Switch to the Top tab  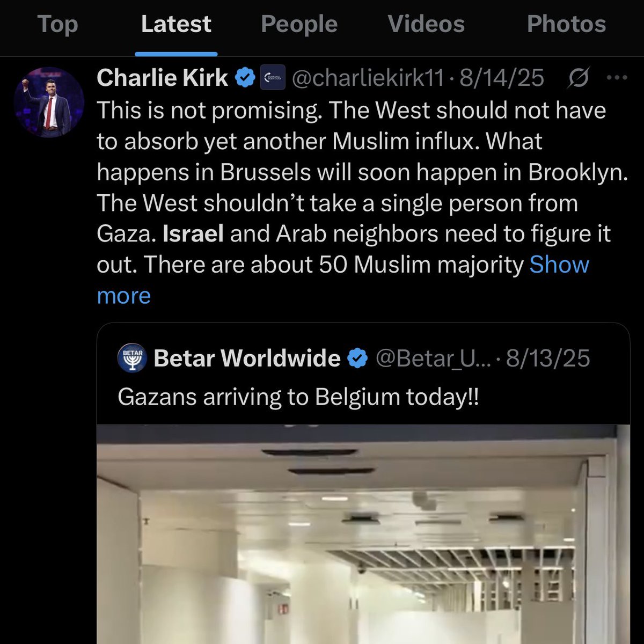point(57,25)
